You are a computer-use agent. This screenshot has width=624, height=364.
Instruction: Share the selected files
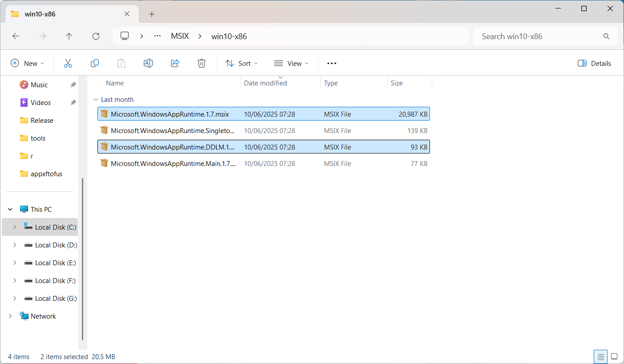tap(174, 63)
